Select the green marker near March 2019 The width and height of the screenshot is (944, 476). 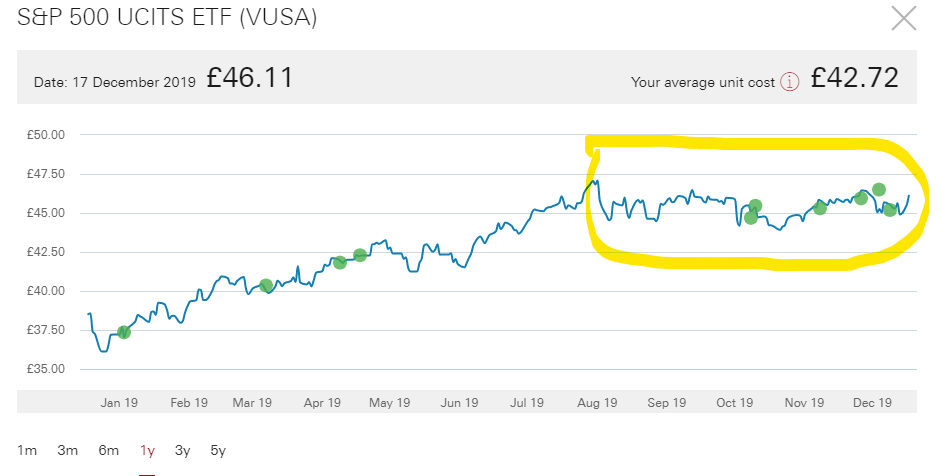[266, 286]
